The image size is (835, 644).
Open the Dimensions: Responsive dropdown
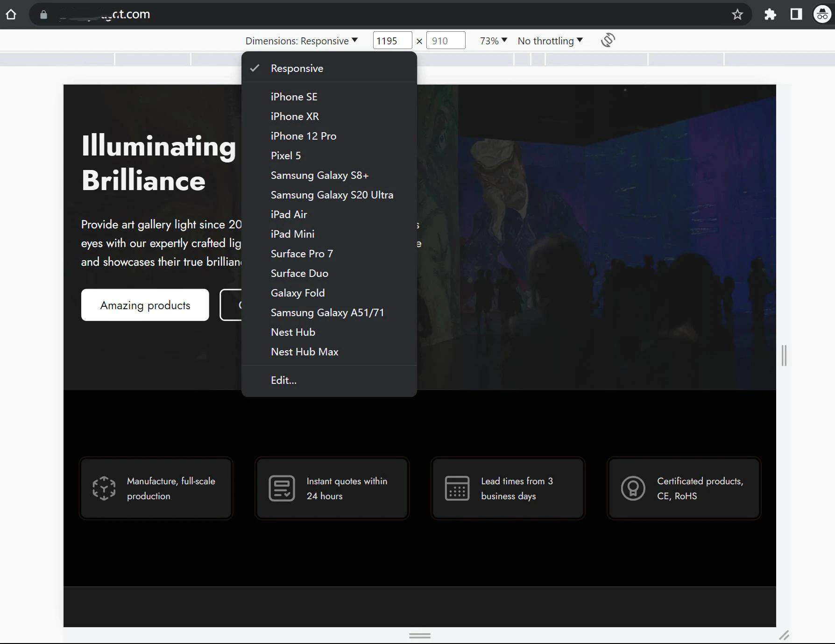pos(301,41)
